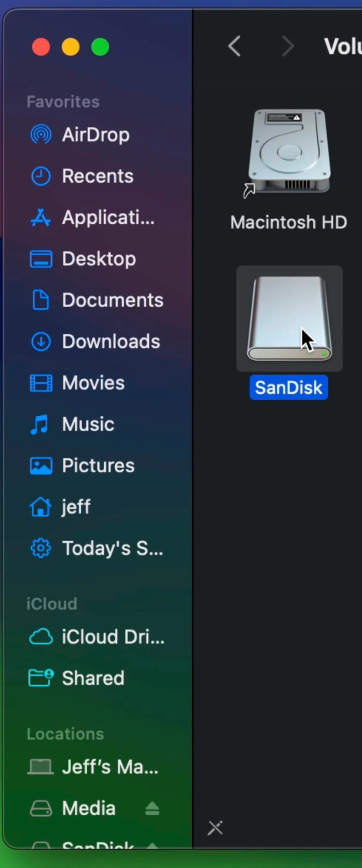Eject the Media volume

(152, 809)
